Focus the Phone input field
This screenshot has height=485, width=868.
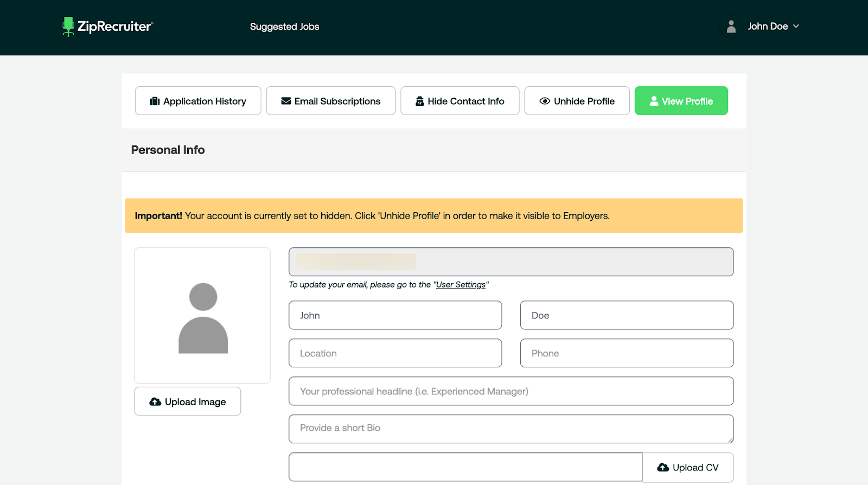[627, 353]
